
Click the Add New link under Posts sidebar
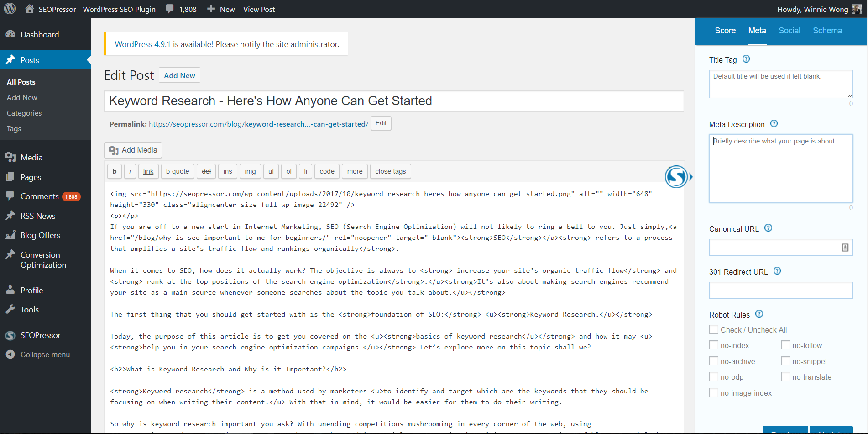[22, 97]
